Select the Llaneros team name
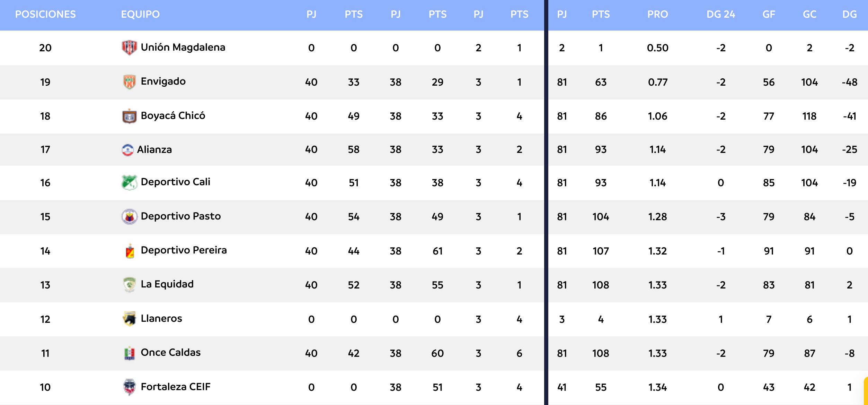The height and width of the screenshot is (405, 868). click(161, 319)
